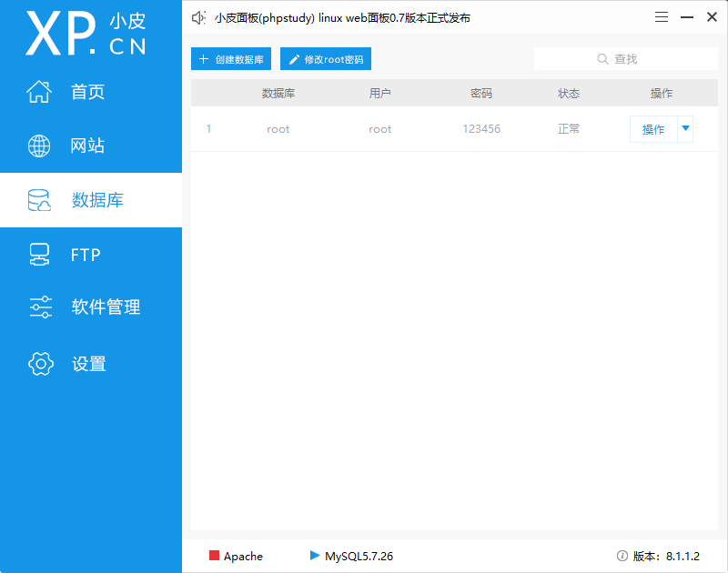Expand the dropdown arrow beside 操作
This screenshot has width=728, height=573.
(x=685, y=128)
